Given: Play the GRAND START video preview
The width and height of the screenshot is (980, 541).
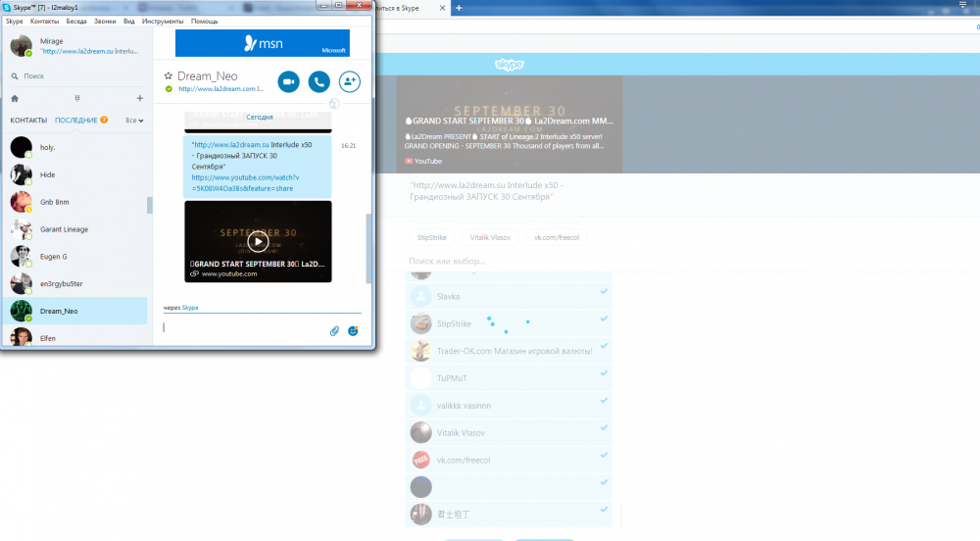Looking at the screenshot, I should pos(258,241).
